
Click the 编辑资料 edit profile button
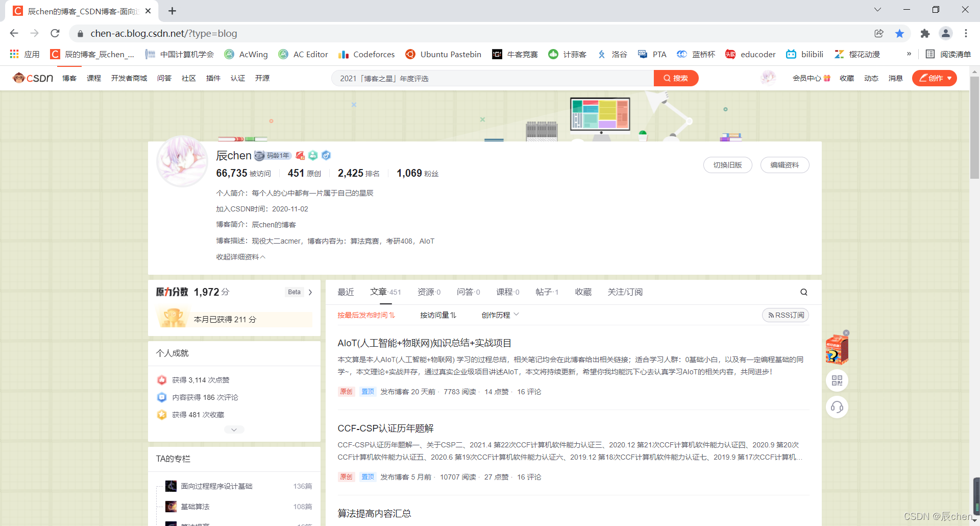point(785,165)
